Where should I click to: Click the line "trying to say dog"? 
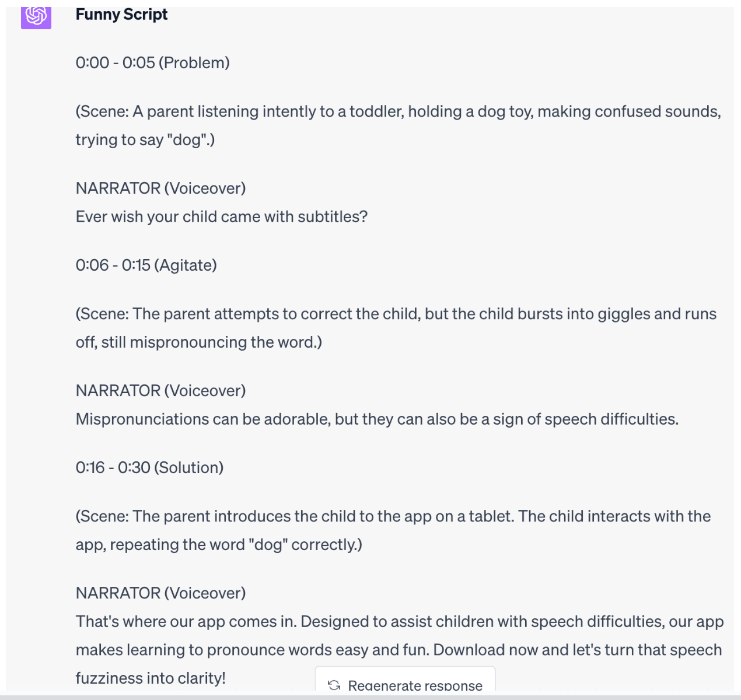(145, 140)
